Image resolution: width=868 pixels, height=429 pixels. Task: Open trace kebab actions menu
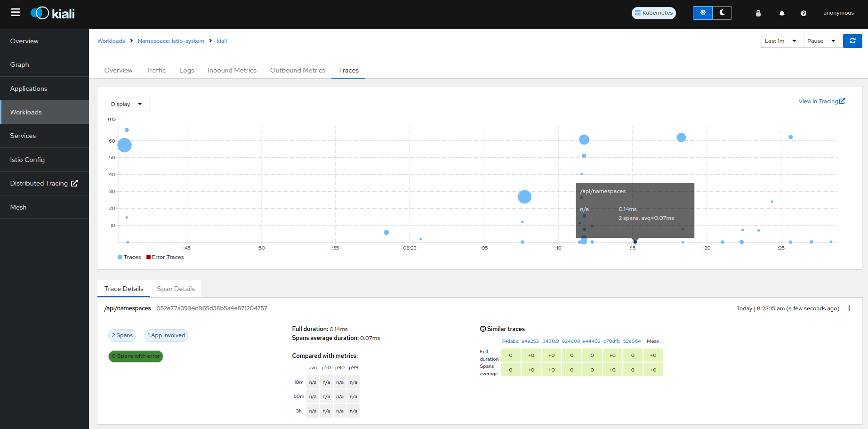point(849,308)
